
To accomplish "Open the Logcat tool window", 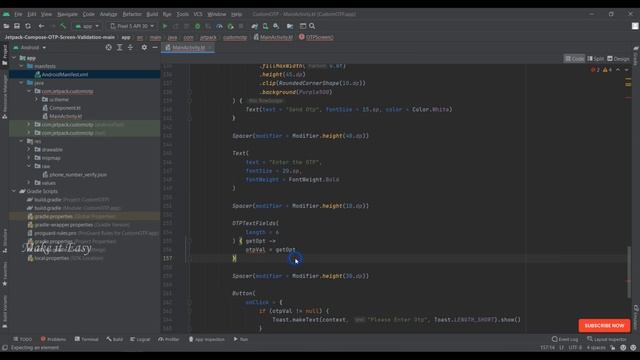I will 140,339.
